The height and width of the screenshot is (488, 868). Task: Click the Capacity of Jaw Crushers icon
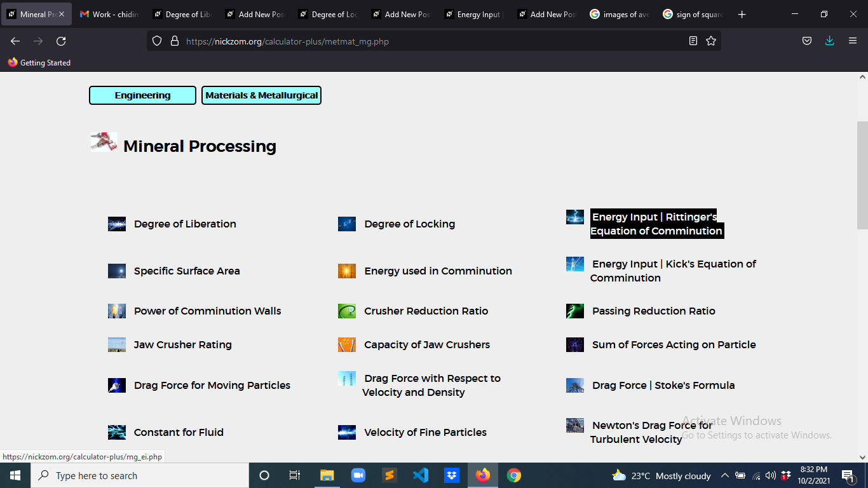[x=347, y=344]
